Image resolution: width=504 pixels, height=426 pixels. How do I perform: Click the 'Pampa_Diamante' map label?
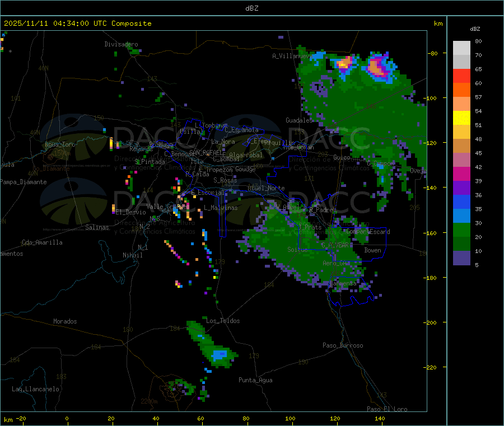pos(24,182)
